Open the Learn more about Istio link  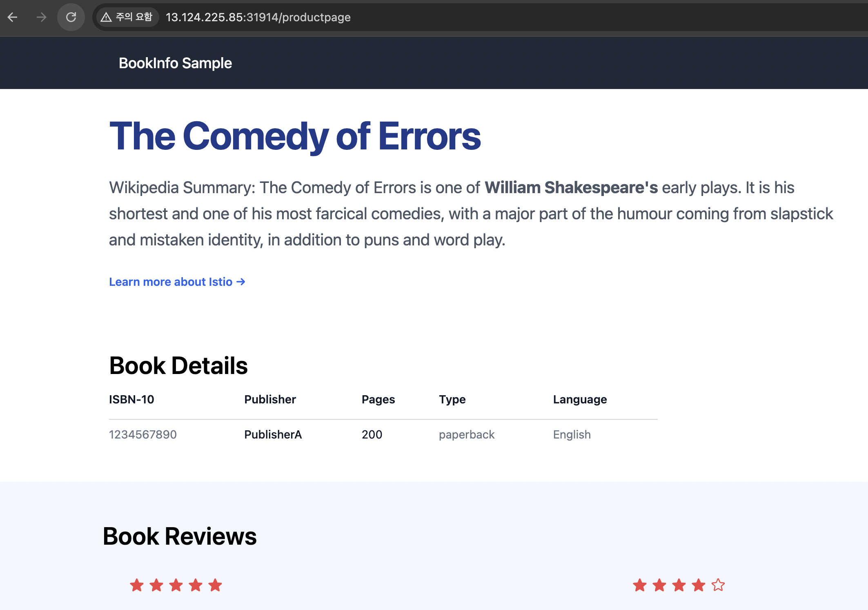(x=177, y=282)
